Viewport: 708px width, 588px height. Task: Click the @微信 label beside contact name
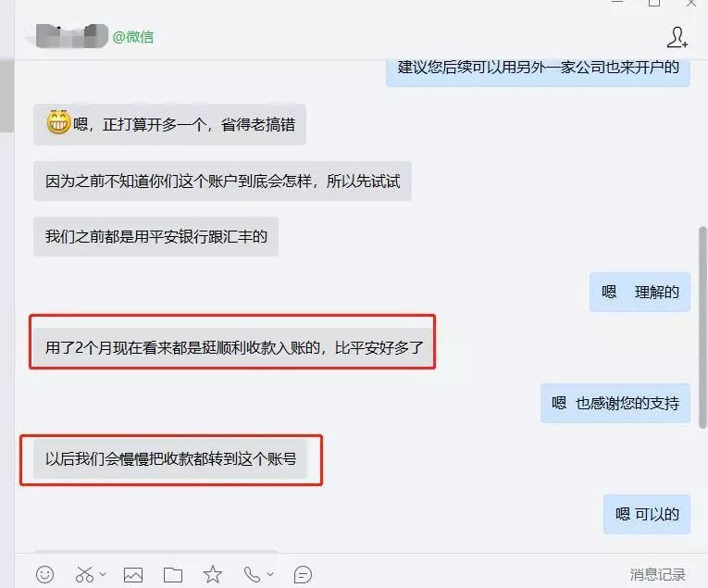133,37
